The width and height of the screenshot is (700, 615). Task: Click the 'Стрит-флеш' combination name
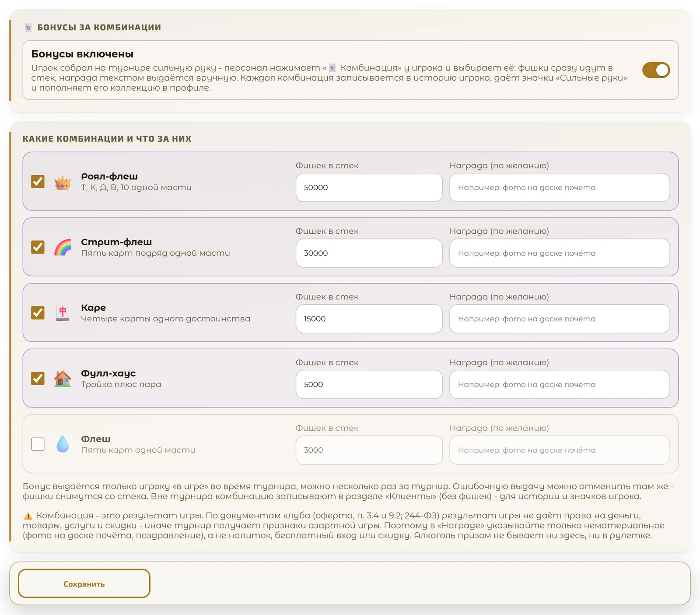click(116, 242)
